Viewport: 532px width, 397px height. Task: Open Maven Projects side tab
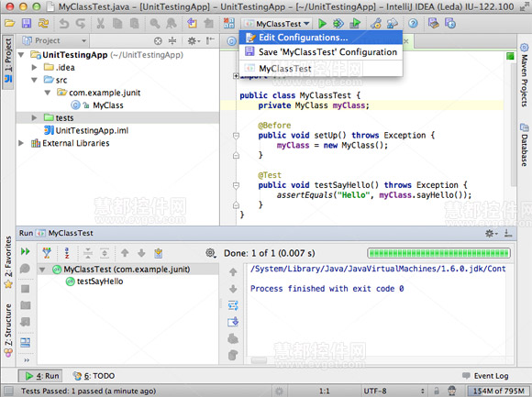(x=524, y=75)
